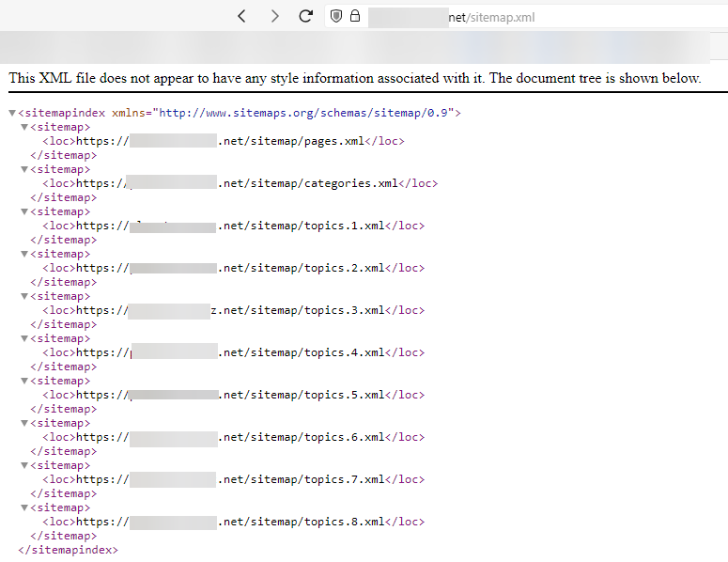Reload the sitemap.xml page
Image resolution: width=728 pixels, height=562 pixels.
point(305,16)
